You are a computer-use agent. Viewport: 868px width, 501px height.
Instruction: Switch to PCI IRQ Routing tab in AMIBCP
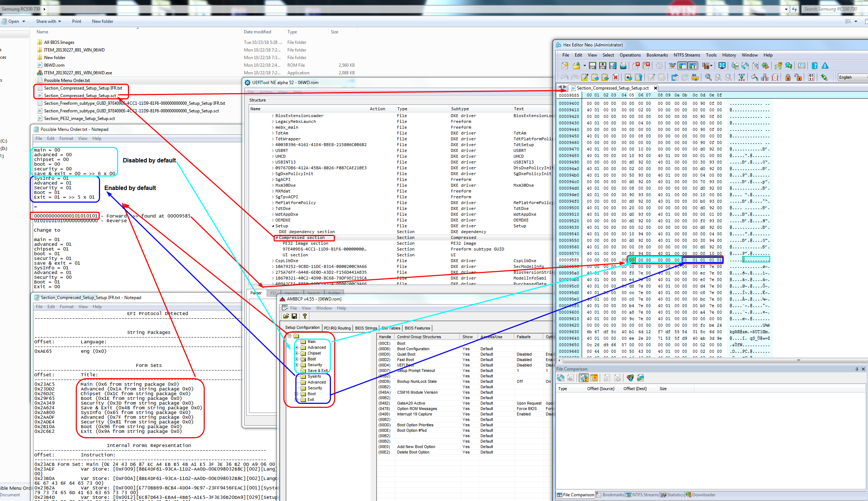click(x=337, y=328)
